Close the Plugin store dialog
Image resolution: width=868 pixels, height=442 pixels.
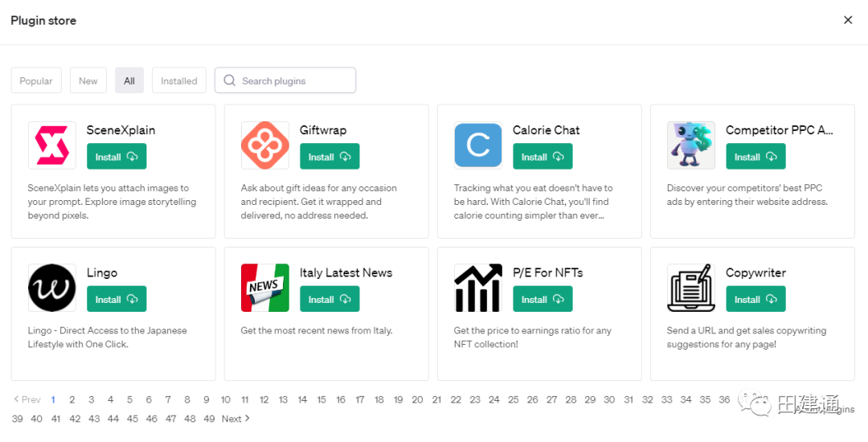pyautogui.click(x=848, y=20)
